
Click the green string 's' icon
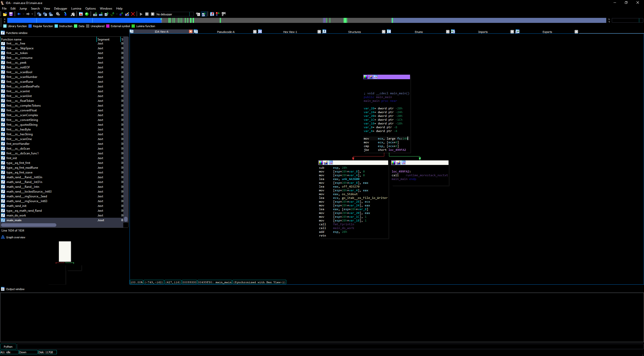pyautogui.click(x=112, y=14)
